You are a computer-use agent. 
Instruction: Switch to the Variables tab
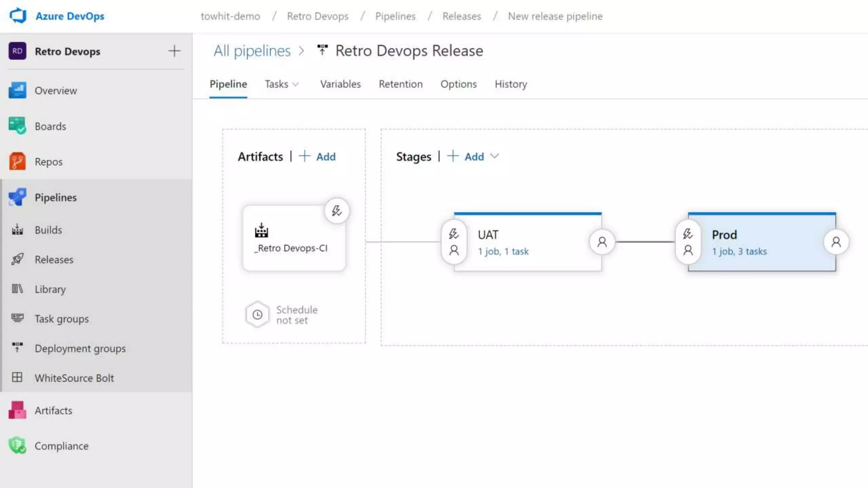[340, 84]
